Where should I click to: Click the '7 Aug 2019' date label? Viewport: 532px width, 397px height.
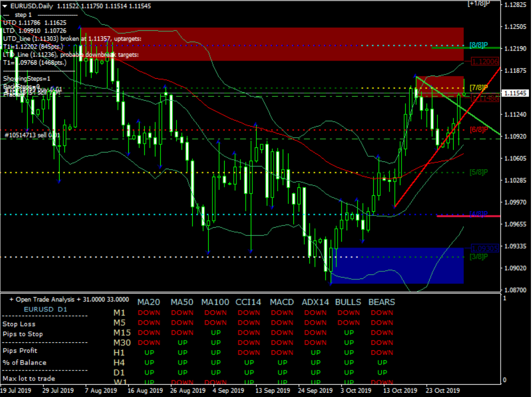tap(101, 391)
